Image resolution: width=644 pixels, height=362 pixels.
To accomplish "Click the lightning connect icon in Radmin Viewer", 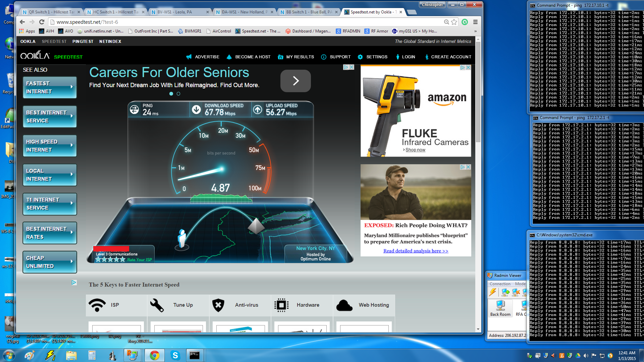I will click(x=493, y=292).
